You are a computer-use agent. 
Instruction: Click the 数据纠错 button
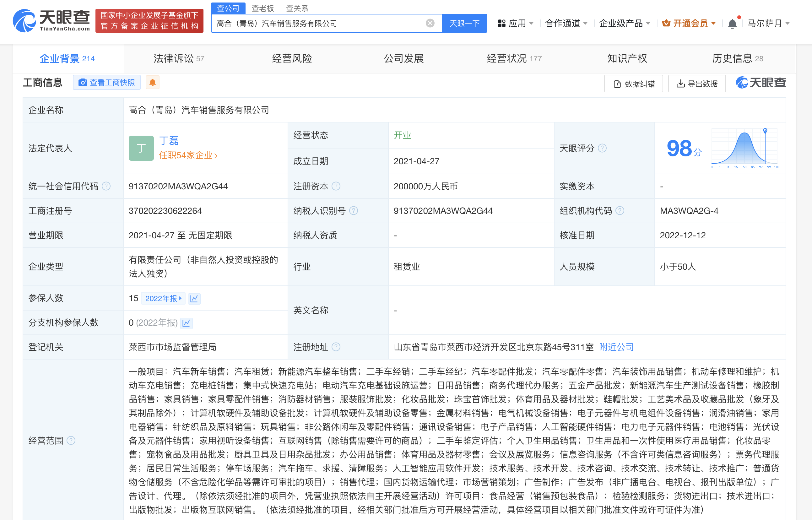coord(634,84)
